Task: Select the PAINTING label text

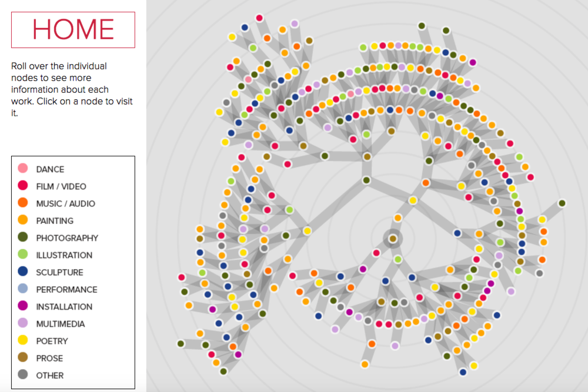Action: click(x=55, y=221)
